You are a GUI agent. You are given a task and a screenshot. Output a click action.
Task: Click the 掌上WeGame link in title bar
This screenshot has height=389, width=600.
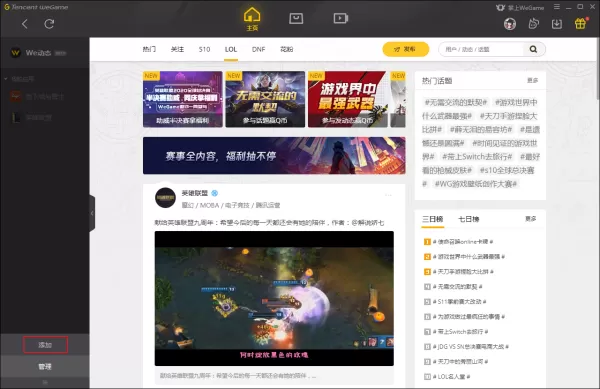[x=520, y=7]
